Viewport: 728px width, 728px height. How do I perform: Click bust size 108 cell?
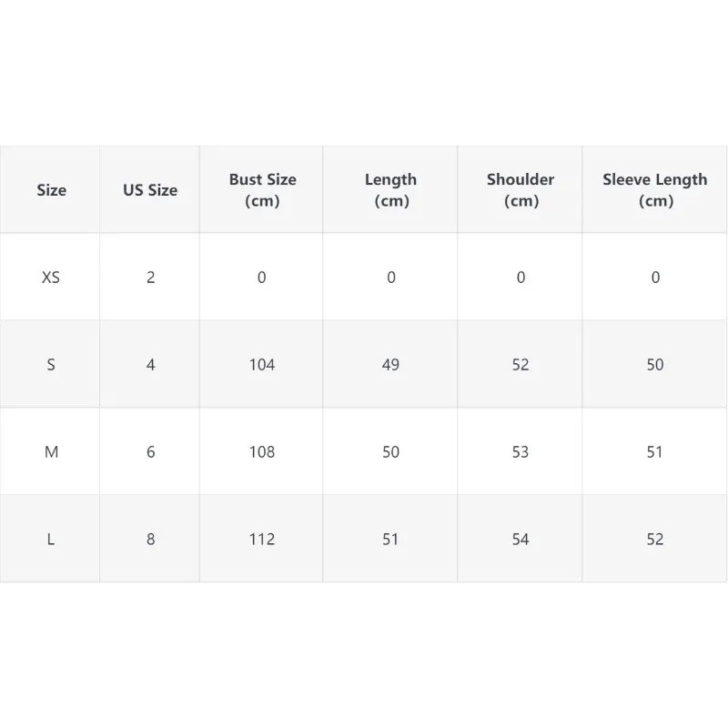(x=262, y=452)
